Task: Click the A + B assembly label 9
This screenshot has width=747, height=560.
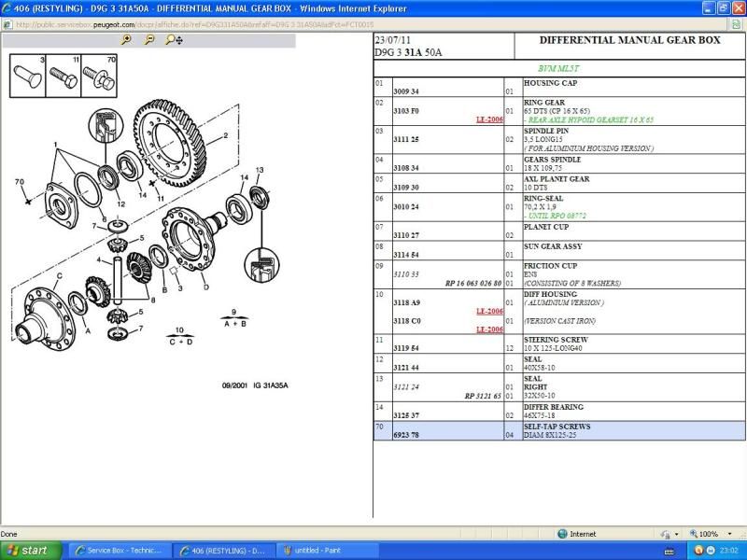Action: tap(234, 318)
